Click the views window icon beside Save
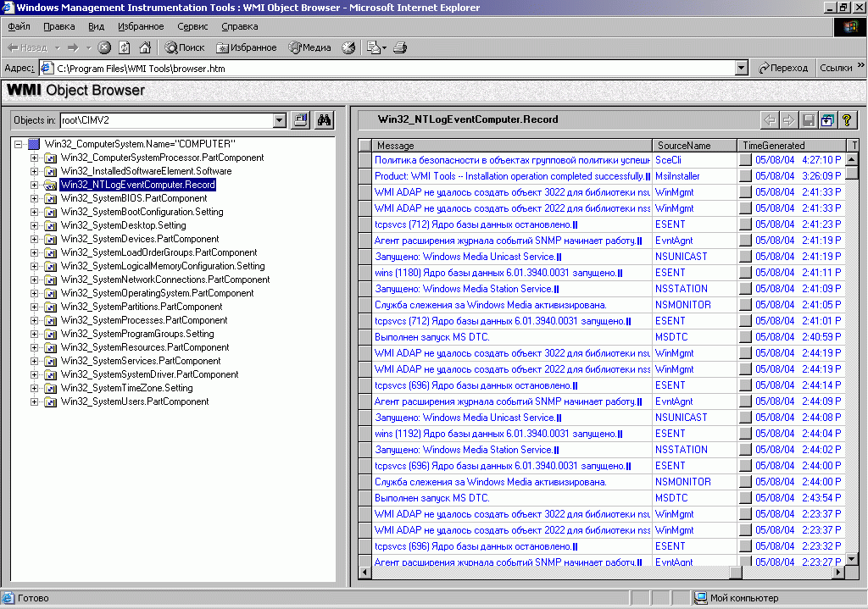Image resolution: width=868 pixels, height=609 pixels. click(827, 120)
